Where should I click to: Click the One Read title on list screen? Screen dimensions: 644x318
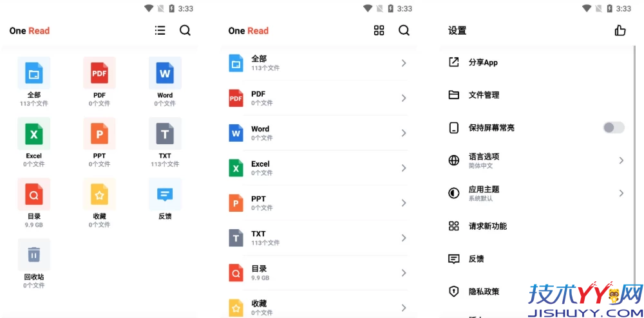tap(249, 31)
